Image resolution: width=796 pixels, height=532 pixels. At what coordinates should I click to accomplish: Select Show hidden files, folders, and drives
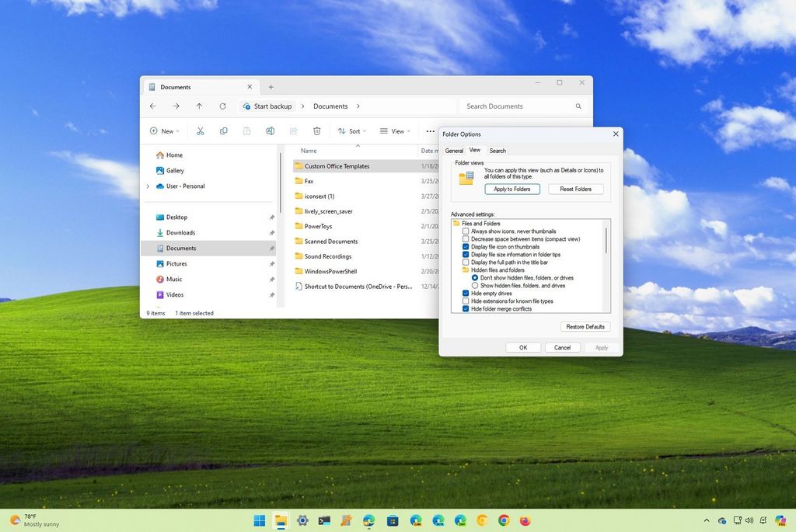476,285
